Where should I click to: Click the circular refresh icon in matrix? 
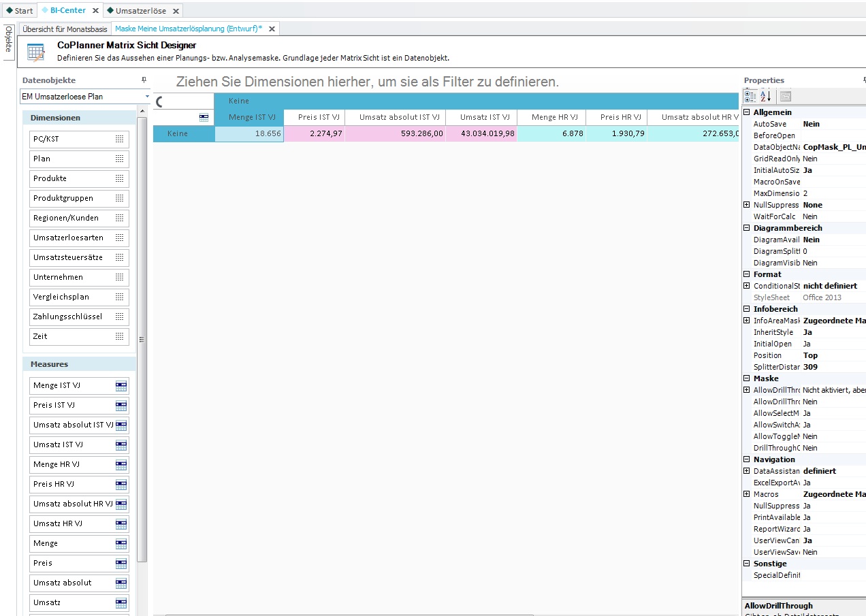tap(160, 102)
